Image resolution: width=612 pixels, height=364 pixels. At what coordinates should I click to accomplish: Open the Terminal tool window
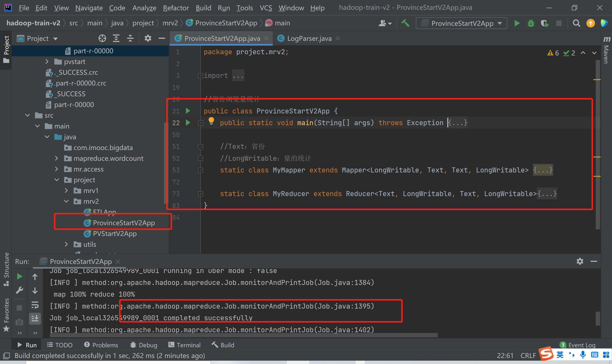click(184, 345)
